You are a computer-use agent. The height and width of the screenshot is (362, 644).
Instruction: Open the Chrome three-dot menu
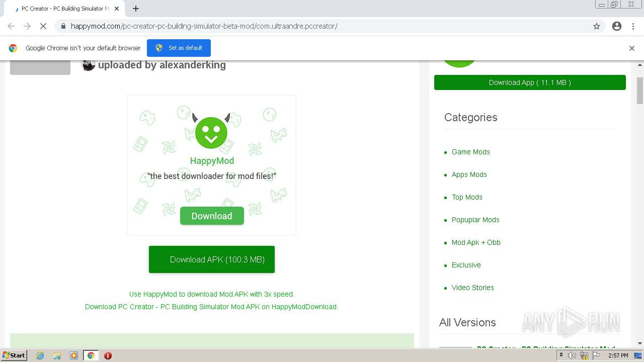click(x=633, y=26)
